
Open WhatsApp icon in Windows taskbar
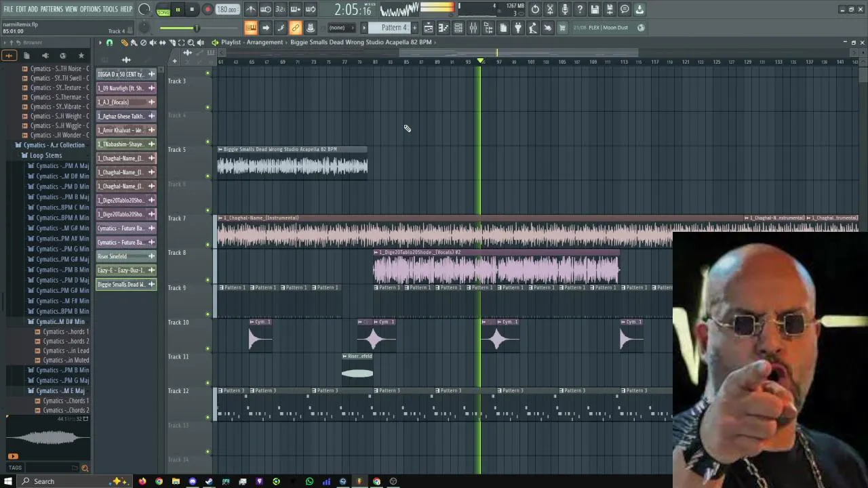pyautogui.click(x=309, y=481)
